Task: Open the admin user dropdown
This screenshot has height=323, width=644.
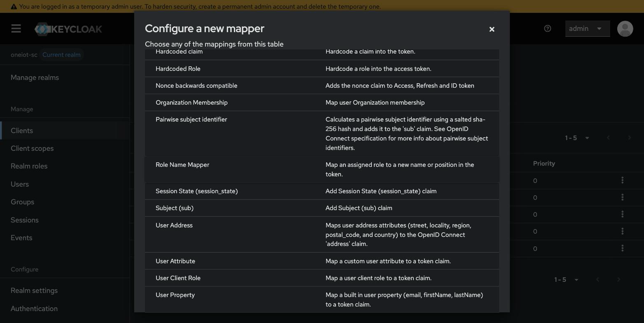Action: (588, 28)
